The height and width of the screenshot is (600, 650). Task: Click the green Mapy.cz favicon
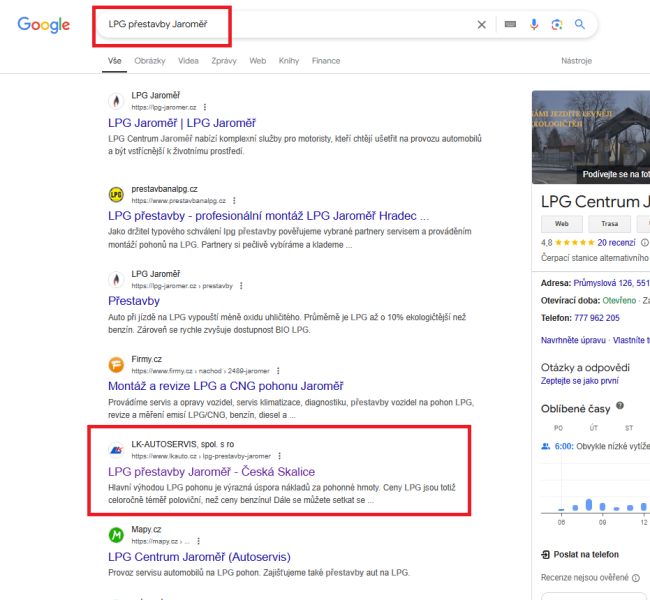click(116, 535)
